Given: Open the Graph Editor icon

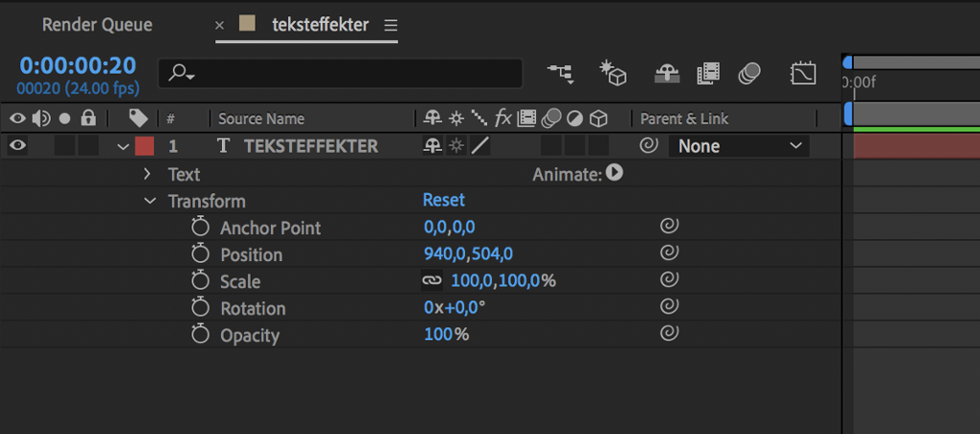Looking at the screenshot, I should coord(803,74).
